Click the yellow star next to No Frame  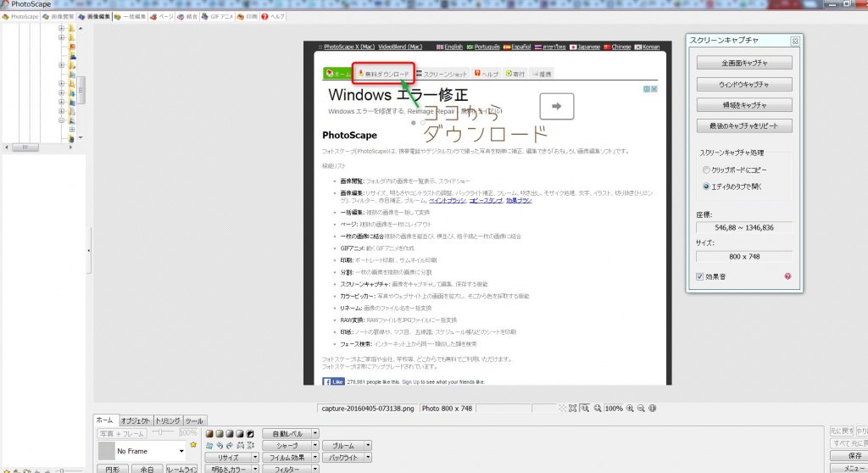pyautogui.click(x=193, y=445)
